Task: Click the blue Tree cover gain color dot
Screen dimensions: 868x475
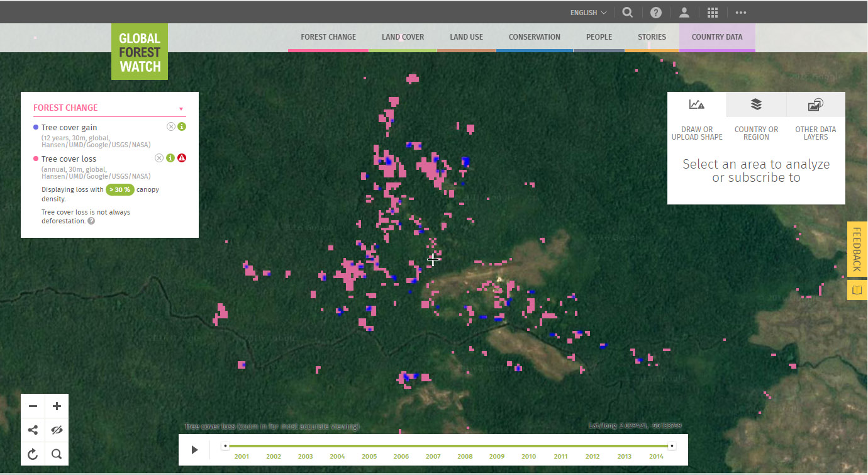Action: pos(36,127)
